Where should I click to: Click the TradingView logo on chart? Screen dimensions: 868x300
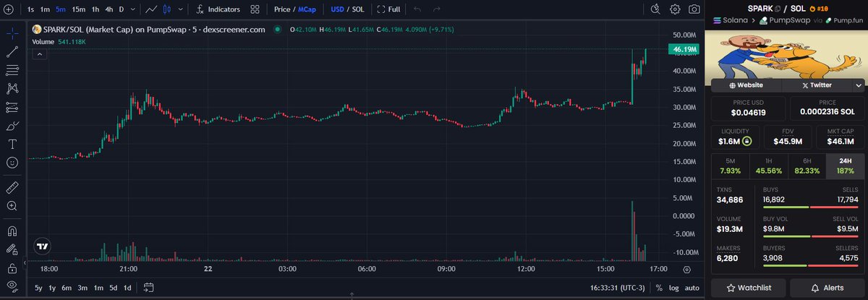(x=43, y=246)
